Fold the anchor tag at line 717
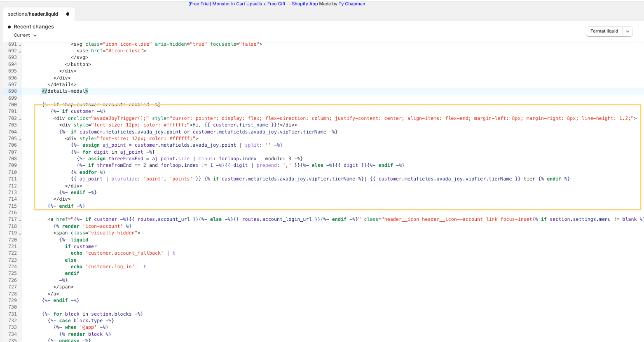 coord(20,220)
